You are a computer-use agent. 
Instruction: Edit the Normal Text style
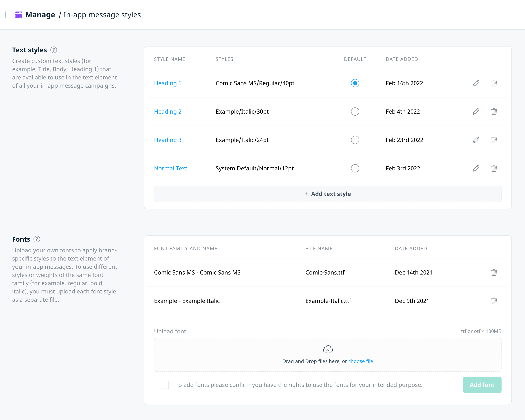[x=476, y=168]
